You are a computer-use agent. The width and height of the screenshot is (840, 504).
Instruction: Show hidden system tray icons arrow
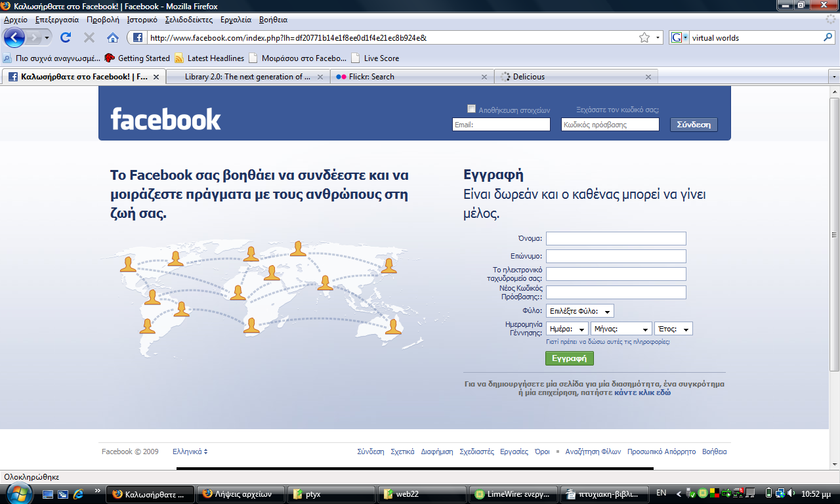click(680, 493)
